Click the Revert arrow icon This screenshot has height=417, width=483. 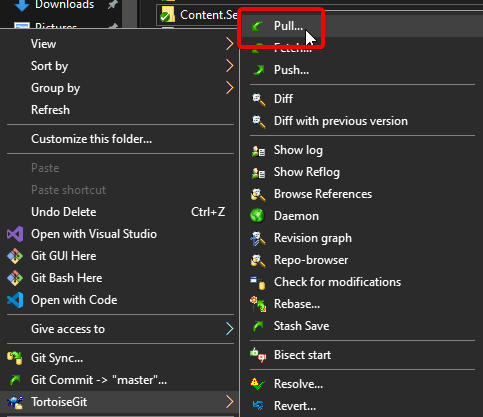tap(258, 405)
